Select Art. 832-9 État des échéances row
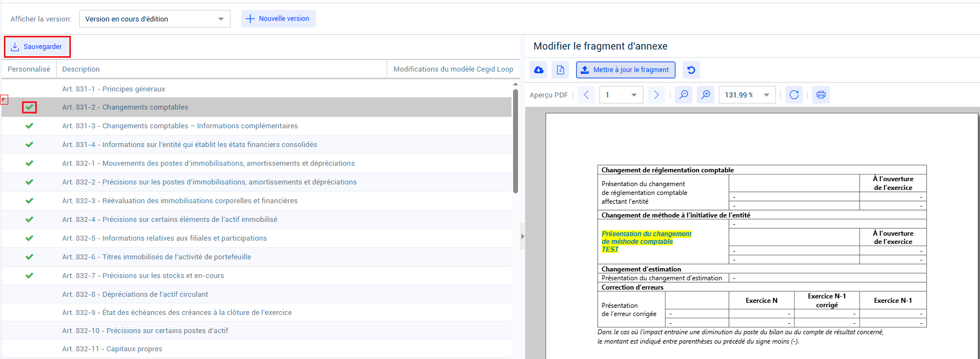 [256, 313]
